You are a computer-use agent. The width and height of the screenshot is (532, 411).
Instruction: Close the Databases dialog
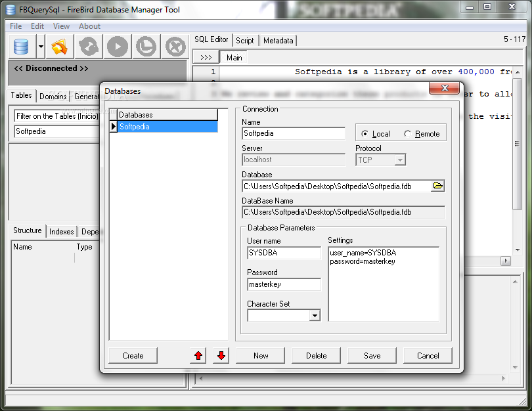pos(445,88)
